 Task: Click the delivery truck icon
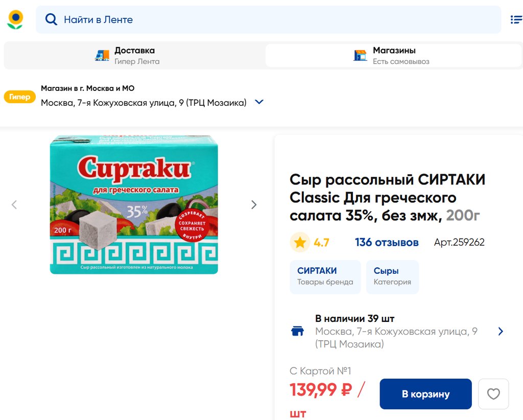click(102, 55)
